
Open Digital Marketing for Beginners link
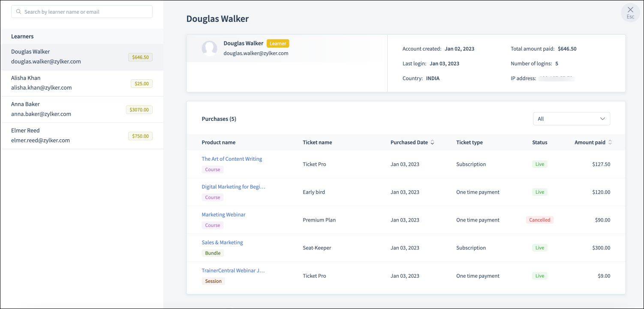point(233,187)
